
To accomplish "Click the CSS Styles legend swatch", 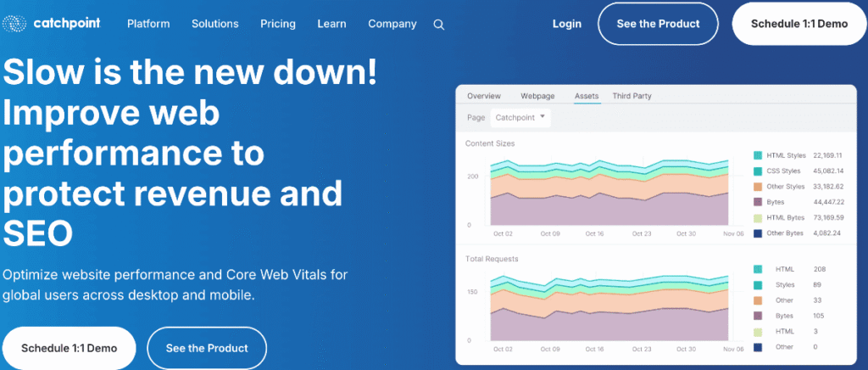I will point(758,171).
